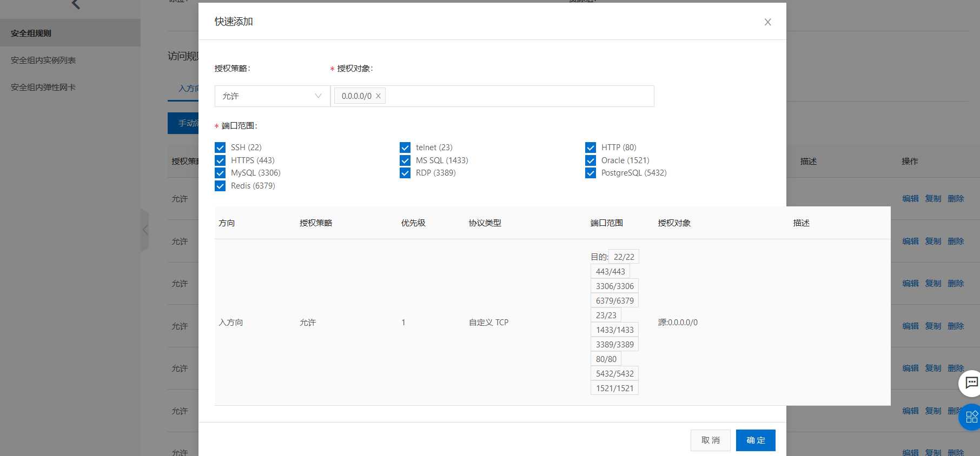The height and width of the screenshot is (456, 980).
Task: Open 安全组内实例列表 in the sidebar
Action: [43, 61]
